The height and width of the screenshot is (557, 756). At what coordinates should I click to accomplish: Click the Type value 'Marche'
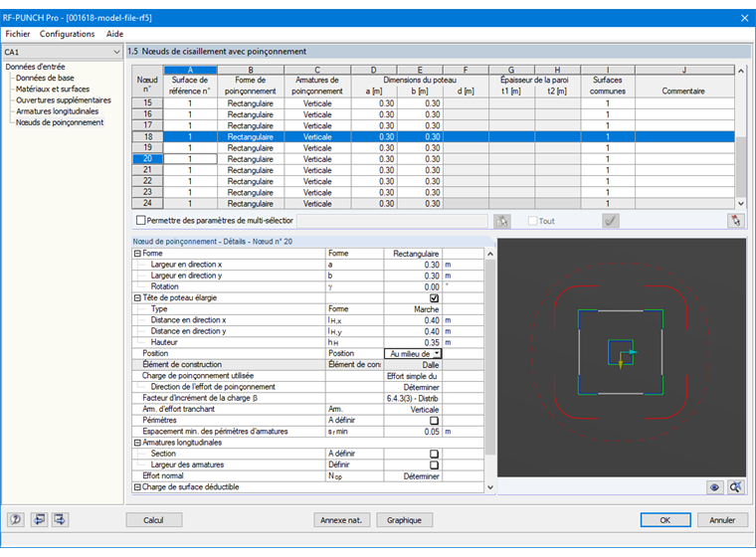point(413,309)
